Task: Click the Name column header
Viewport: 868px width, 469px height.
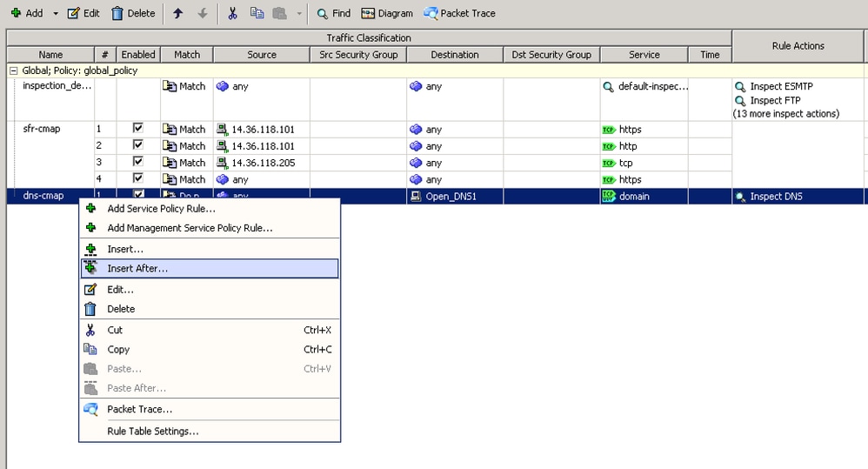Action: point(50,55)
